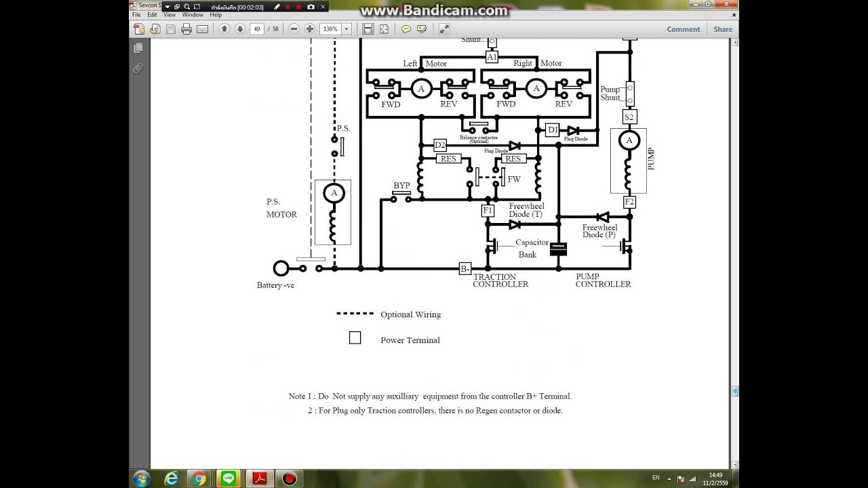Take screenshot with Bandicam camera icon

coord(311,7)
